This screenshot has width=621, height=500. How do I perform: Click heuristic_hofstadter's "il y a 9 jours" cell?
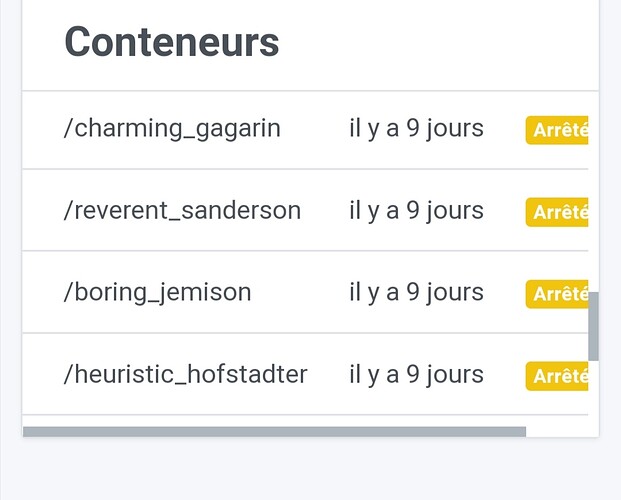[x=416, y=375]
